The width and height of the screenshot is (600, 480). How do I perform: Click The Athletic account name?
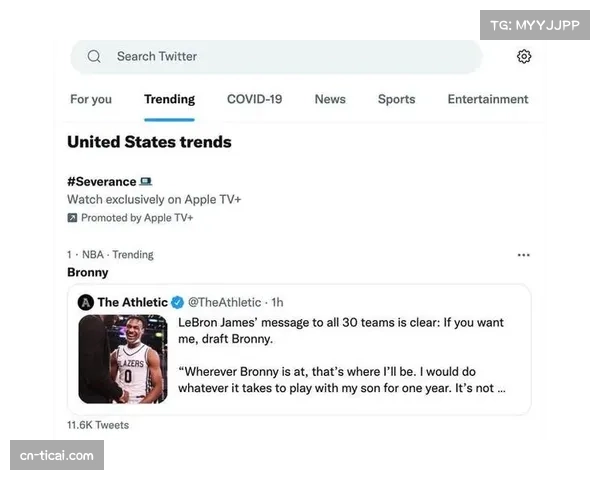pos(132,302)
